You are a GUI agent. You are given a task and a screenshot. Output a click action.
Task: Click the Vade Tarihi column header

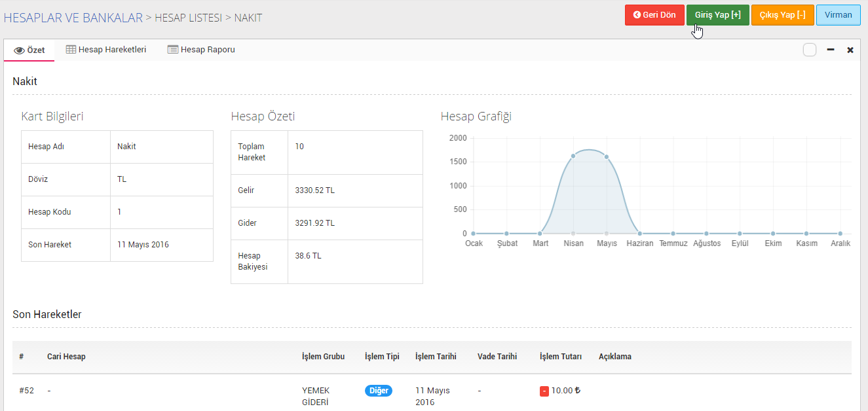click(497, 357)
